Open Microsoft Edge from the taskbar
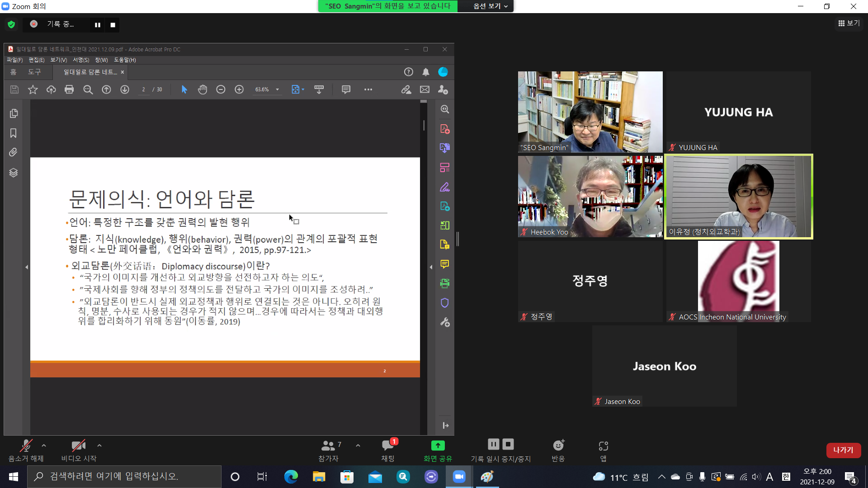This screenshot has width=868, height=488. coord(291,477)
